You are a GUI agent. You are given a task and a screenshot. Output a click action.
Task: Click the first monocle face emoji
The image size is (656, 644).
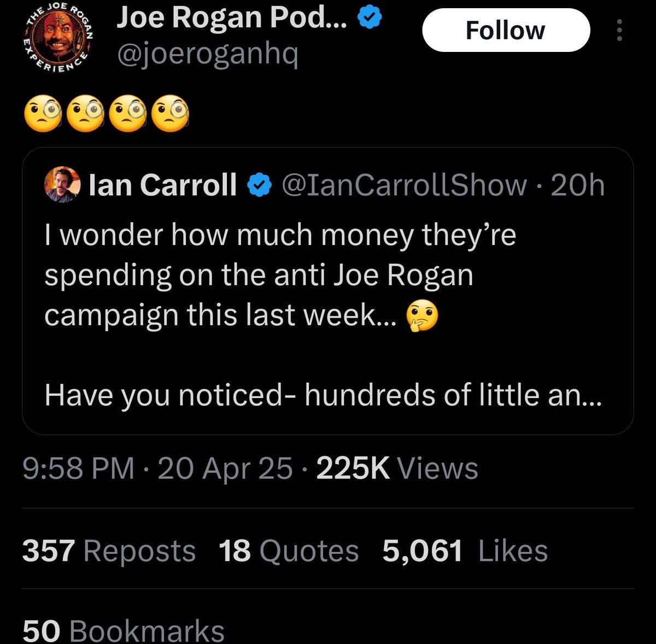pos(43,114)
